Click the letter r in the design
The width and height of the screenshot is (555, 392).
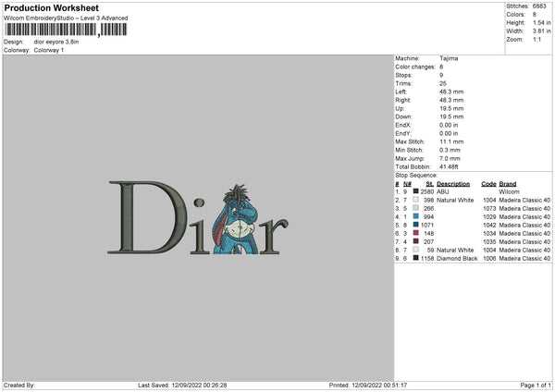point(274,237)
